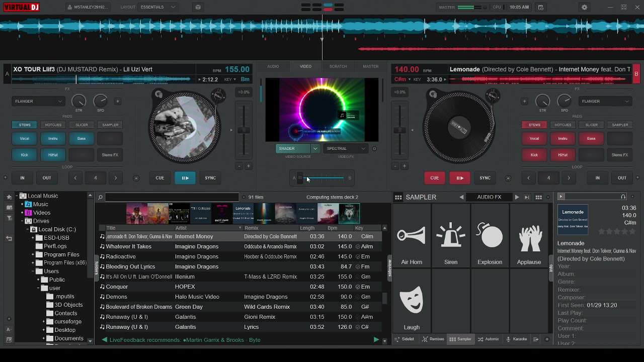Open right deck FLANGER effect dropdown
Image resolution: width=644 pixels, height=362 pixels.
[x=605, y=101]
